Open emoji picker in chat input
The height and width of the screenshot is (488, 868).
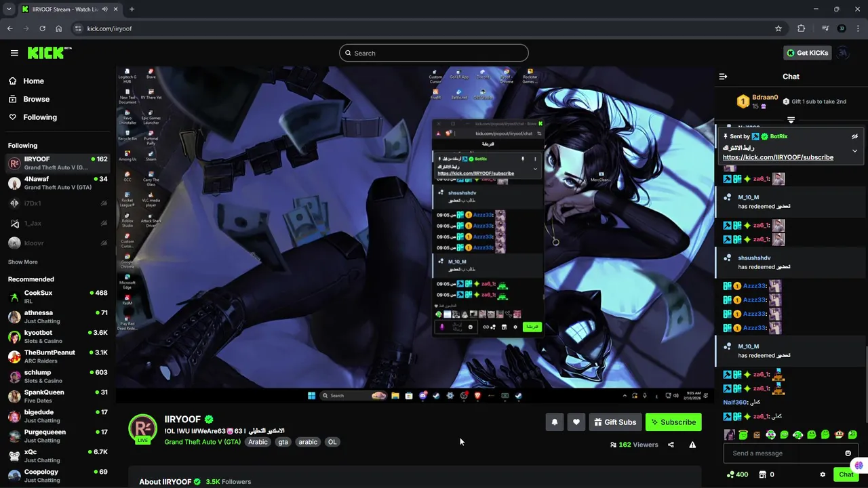click(848, 453)
